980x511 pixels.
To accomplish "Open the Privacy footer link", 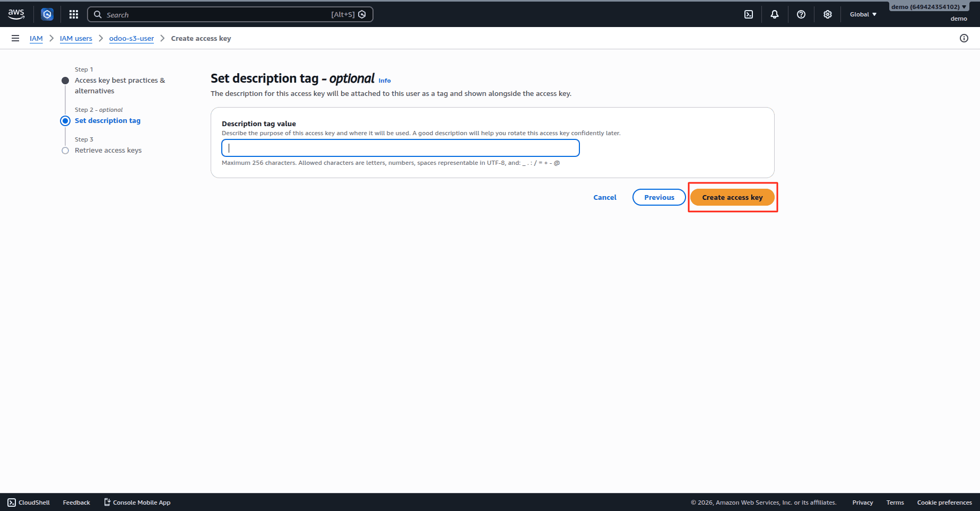I will click(x=863, y=503).
